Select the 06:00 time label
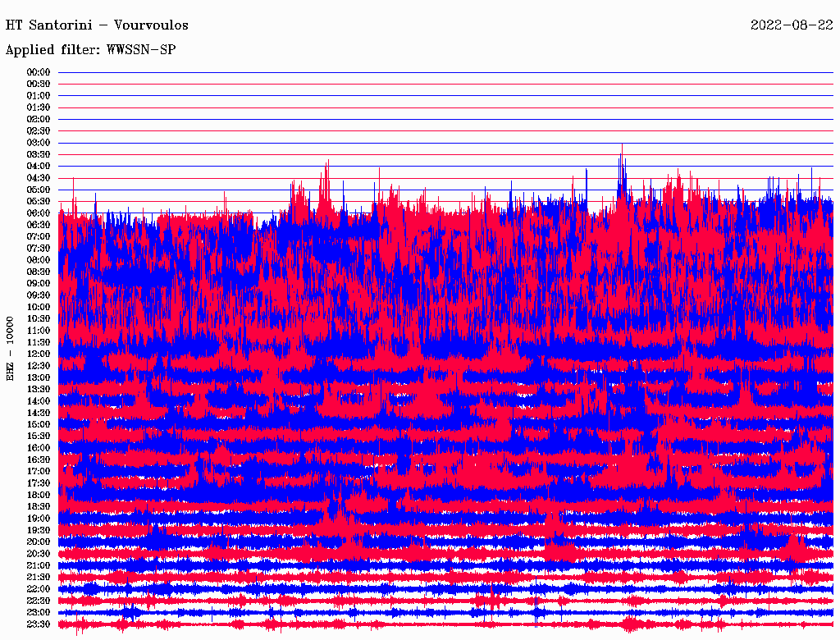Image resolution: width=840 pixels, height=640 pixels. 39,213
